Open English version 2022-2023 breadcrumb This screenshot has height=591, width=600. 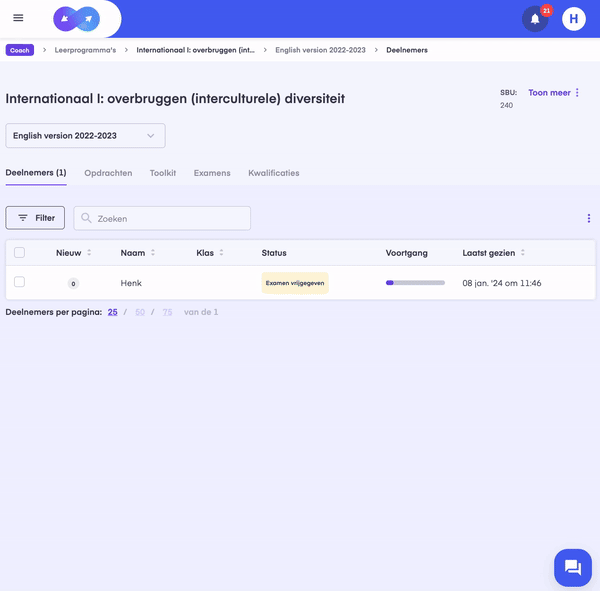click(320, 50)
